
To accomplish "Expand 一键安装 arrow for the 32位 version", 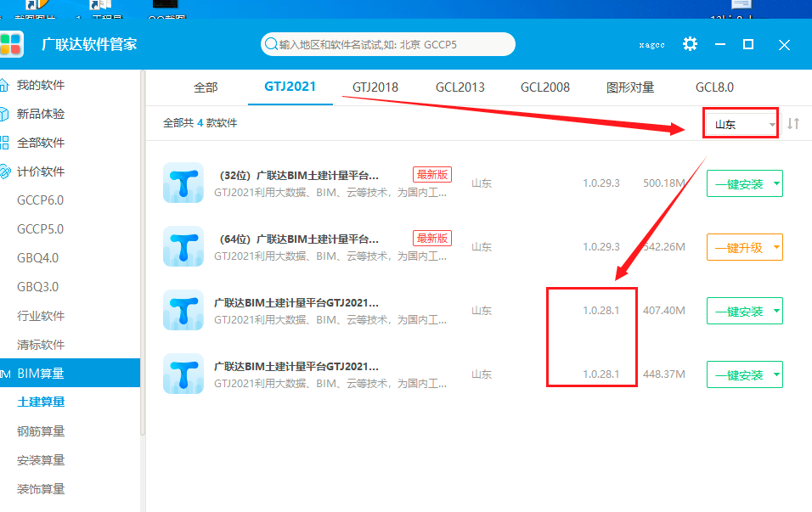I will (x=776, y=183).
